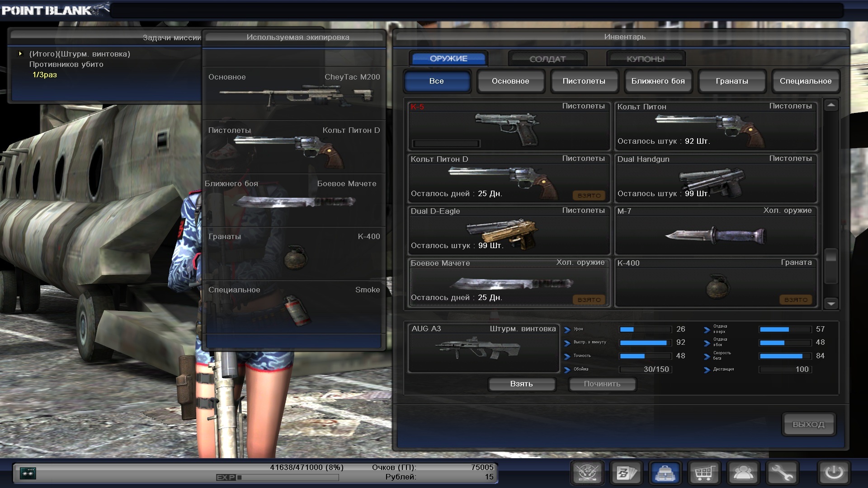Click '1/3раз' mission progress text
This screenshot has height=488, width=868.
coord(45,75)
